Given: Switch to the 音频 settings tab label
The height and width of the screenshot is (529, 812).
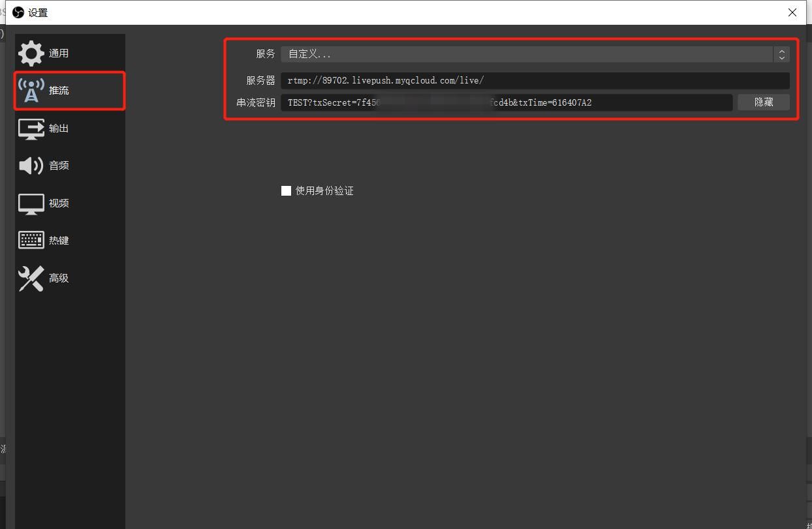Looking at the screenshot, I should point(59,166).
